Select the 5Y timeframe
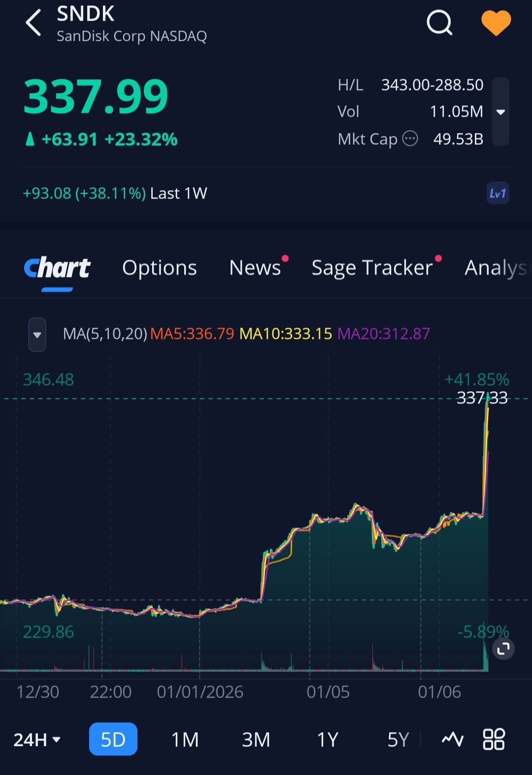 pyautogui.click(x=398, y=740)
